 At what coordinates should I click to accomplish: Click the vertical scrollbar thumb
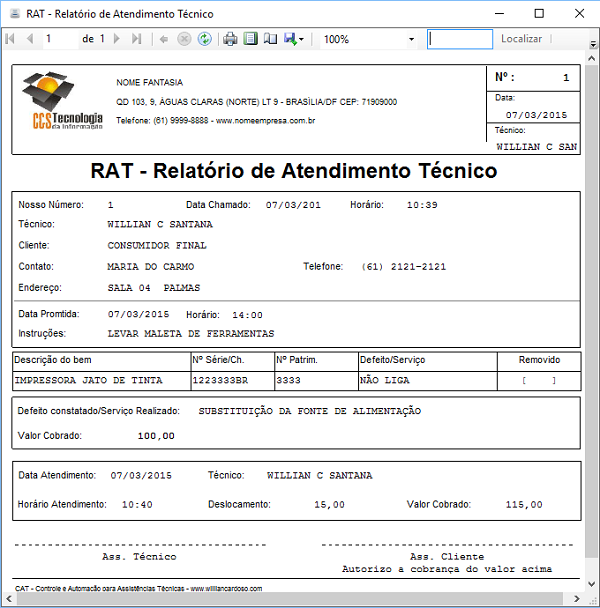pyautogui.click(x=592, y=311)
